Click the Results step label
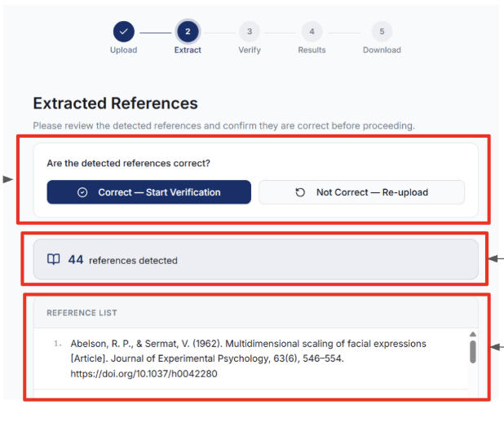The height and width of the screenshot is (422, 504). click(312, 50)
